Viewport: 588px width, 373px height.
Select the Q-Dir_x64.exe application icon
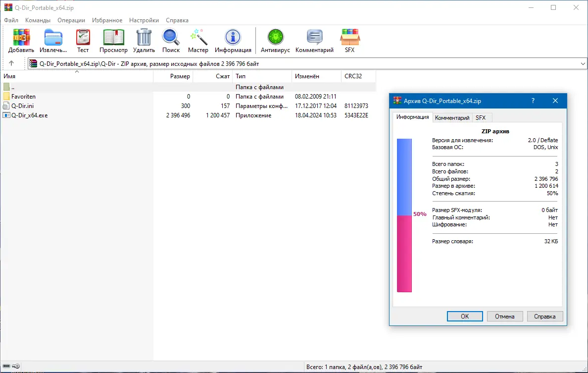click(6, 115)
